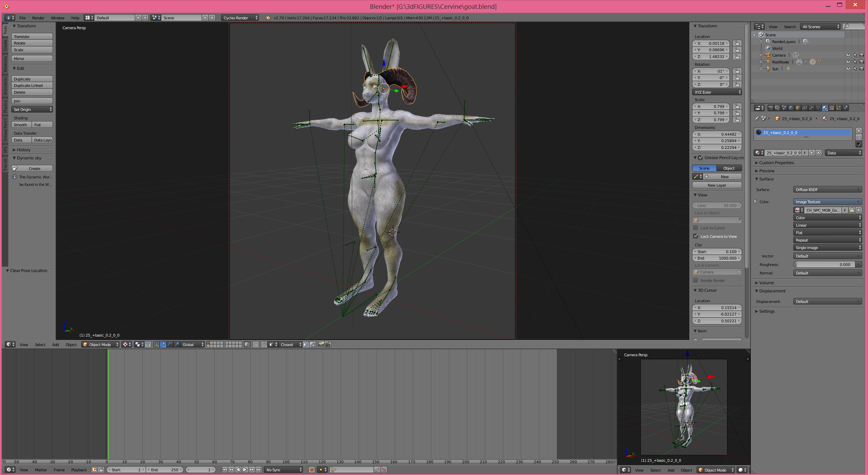
Task: Toggle Grease Pencil Layers checkbox
Action: [x=700, y=157]
